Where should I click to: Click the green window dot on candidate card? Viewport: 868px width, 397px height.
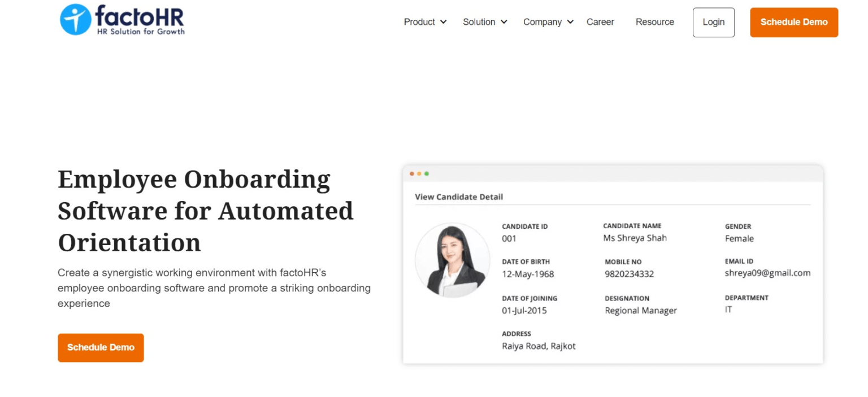426,174
